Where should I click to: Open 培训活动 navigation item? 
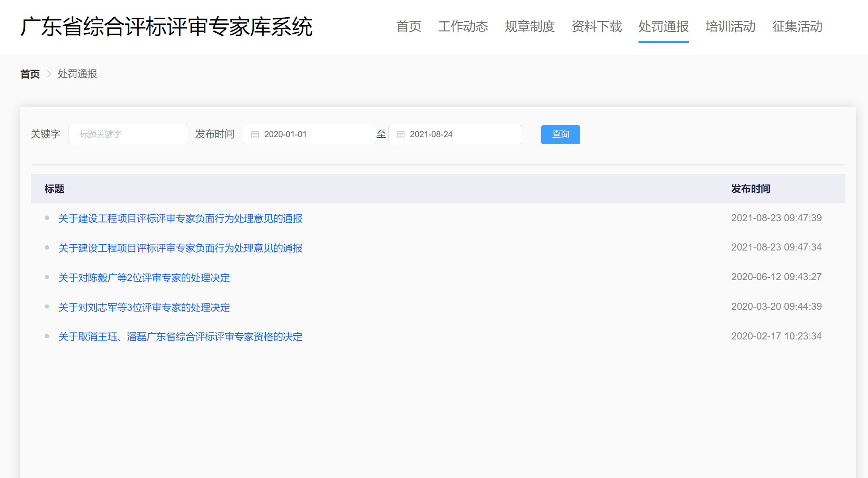[x=730, y=27]
